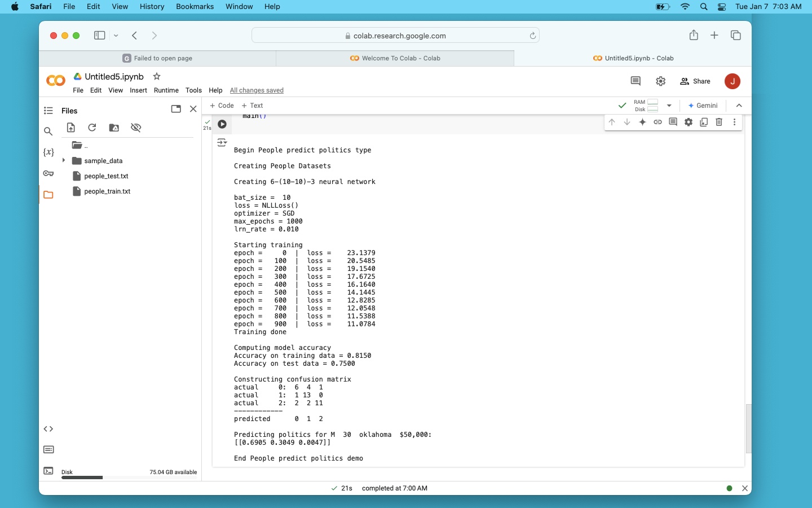Open the Table of contents sidebar icon
Viewport: 812px width, 508px height.
tap(48, 111)
